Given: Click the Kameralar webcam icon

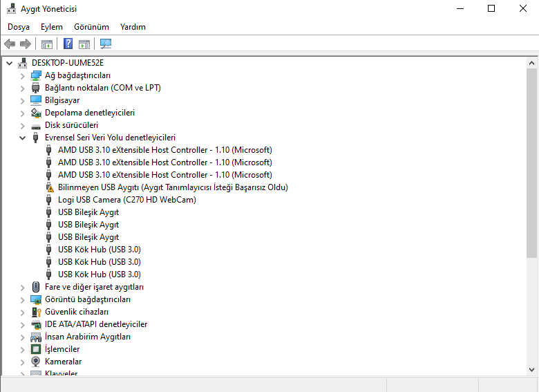Looking at the screenshot, I should coord(35,362).
